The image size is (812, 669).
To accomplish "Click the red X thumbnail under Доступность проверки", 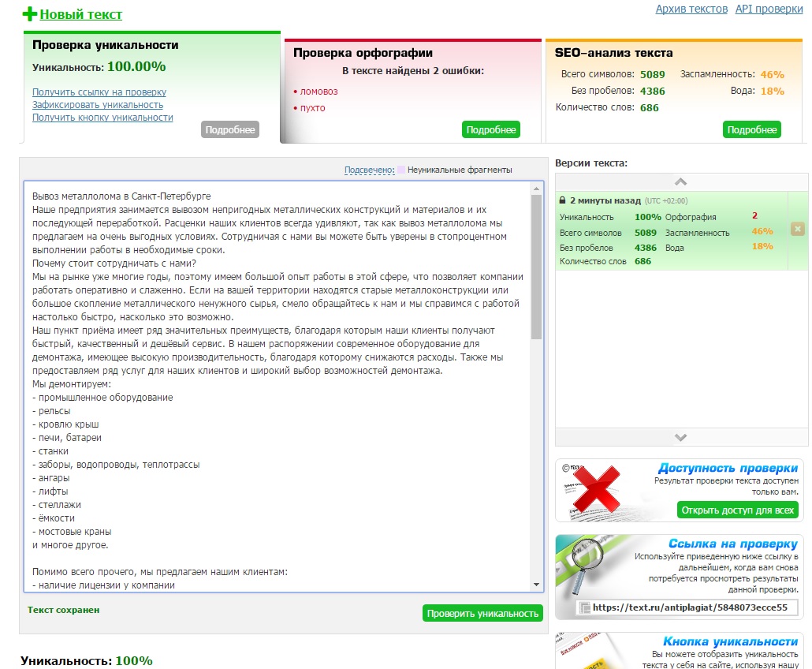I will point(596,490).
